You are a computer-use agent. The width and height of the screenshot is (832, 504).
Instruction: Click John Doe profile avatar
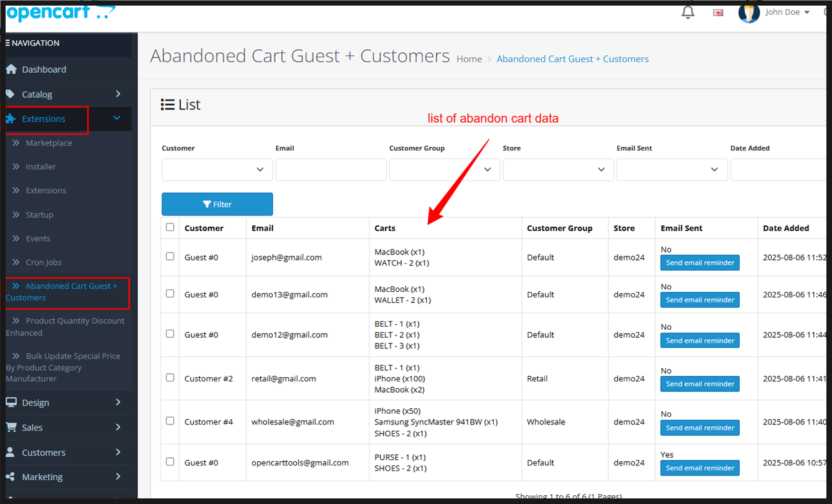coord(749,12)
